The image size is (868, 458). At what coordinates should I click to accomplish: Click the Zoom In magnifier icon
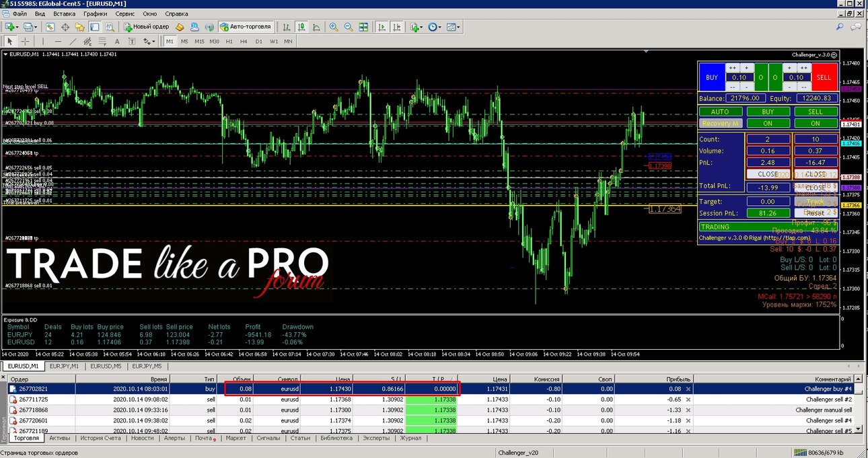click(334, 27)
